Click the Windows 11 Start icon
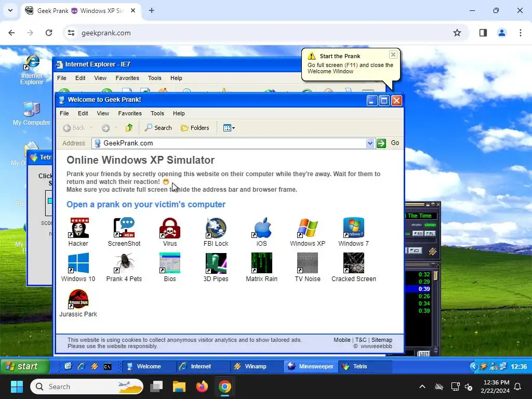Image resolution: width=532 pixels, height=399 pixels. [x=17, y=387]
